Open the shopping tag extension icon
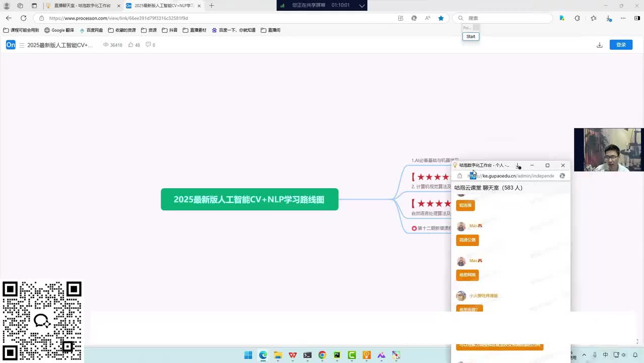Screen dimensions: 644x363 pos(562,18)
